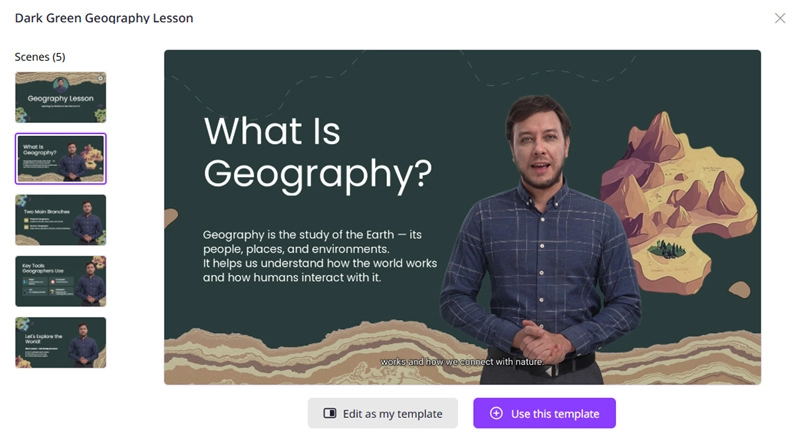
Task: Click the template icon in Edit as my template
Action: point(330,413)
